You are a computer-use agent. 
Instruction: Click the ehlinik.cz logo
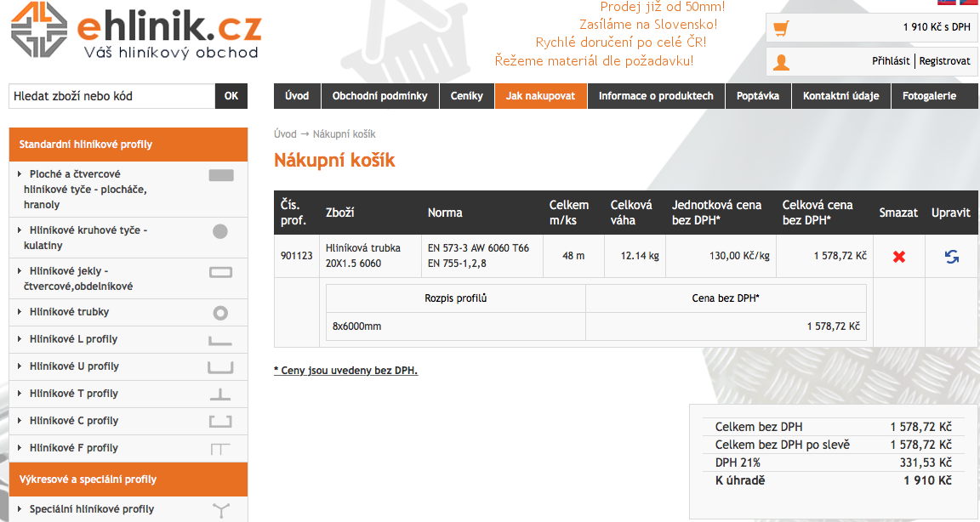135,33
